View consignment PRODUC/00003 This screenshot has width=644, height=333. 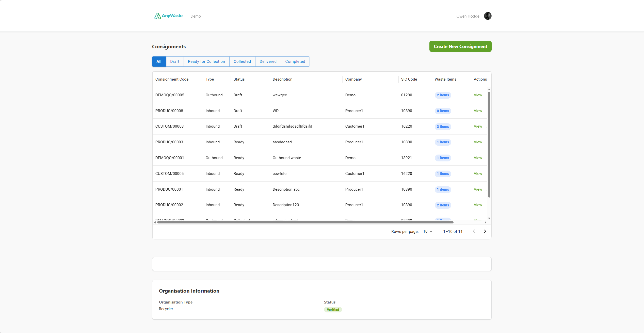point(478,142)
